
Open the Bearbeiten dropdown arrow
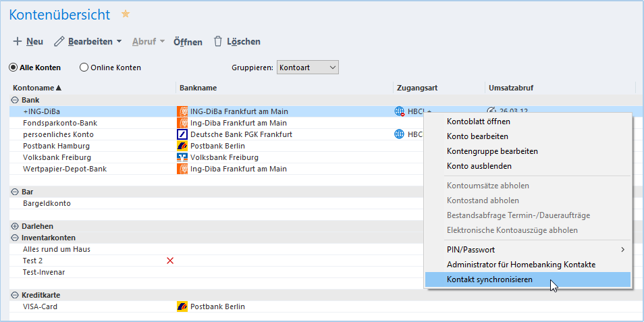coord(119,42)
